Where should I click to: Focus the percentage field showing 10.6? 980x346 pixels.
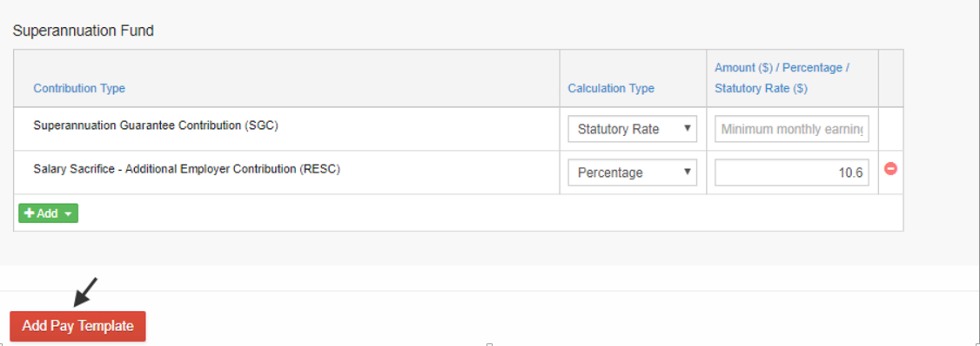(x=792, y=173)
